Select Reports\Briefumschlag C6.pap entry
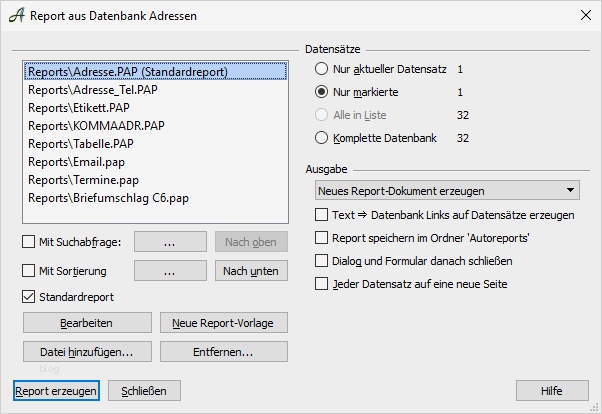Image resolution: width=602 pixels, height=414 pixels. [x=108, y=198]
